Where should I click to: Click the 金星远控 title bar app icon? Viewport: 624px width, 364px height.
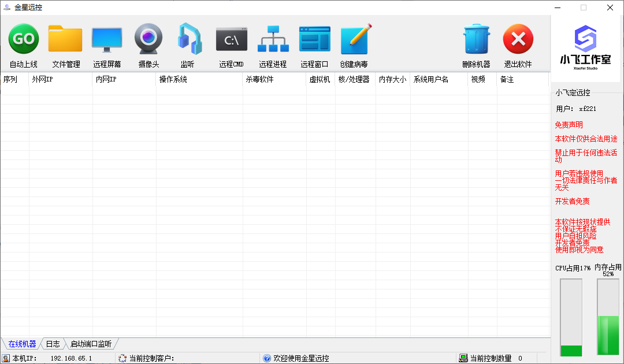click(7, 7)
